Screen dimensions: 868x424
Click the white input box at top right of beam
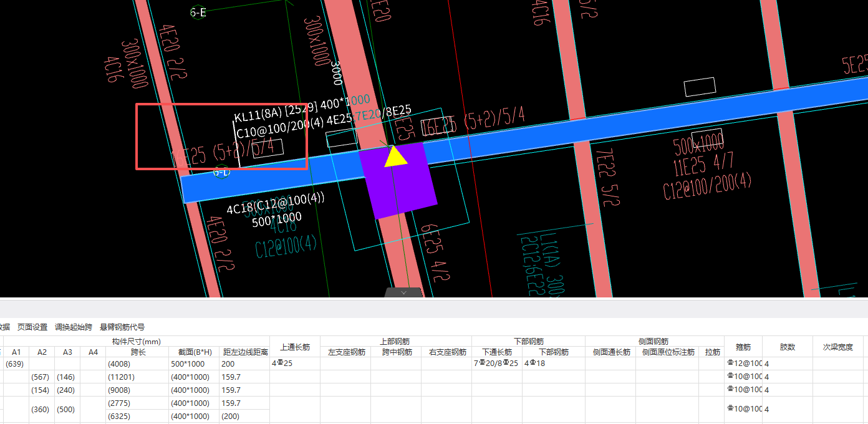pyautogui.click(x=700, y=87)
